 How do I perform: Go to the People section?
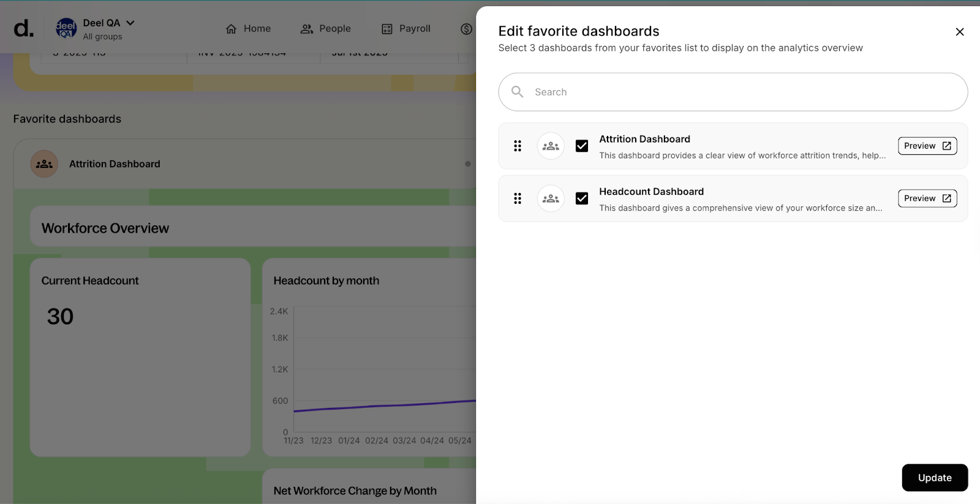(x=325, y=29)
